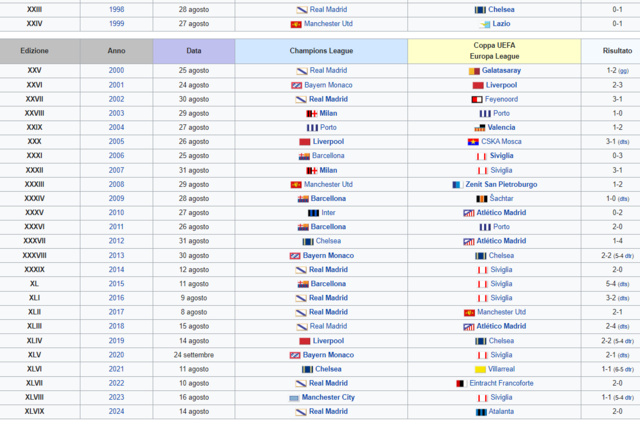This screenshot has width=640, height=429.
Task: Click the (dts) link in the 2005 row
Action: tap(623, 142)
